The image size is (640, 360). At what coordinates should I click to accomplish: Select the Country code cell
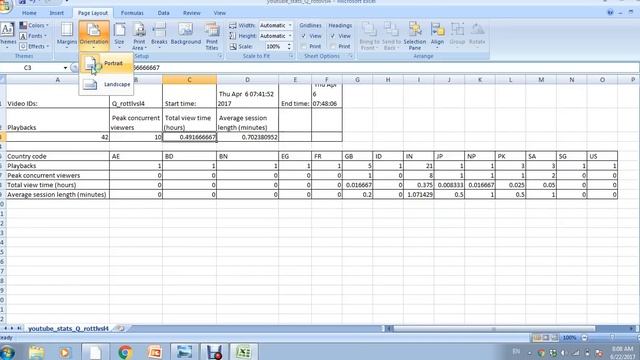[58, 156]
